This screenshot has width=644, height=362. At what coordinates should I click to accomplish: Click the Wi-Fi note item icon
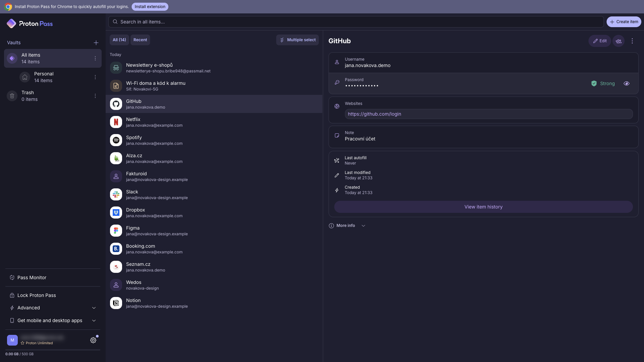[116, 86]
